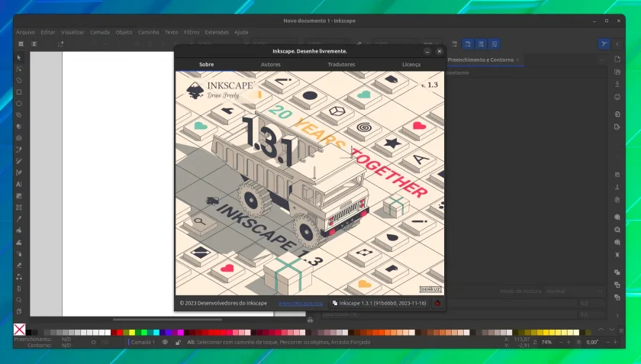This screenshot has width=641, height=364.
Task: Select the Gradient tool
Action: 19,196
